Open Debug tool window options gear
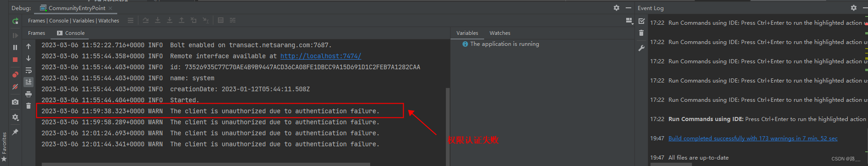This screenshot has height=166, width=868. (617, 8)
